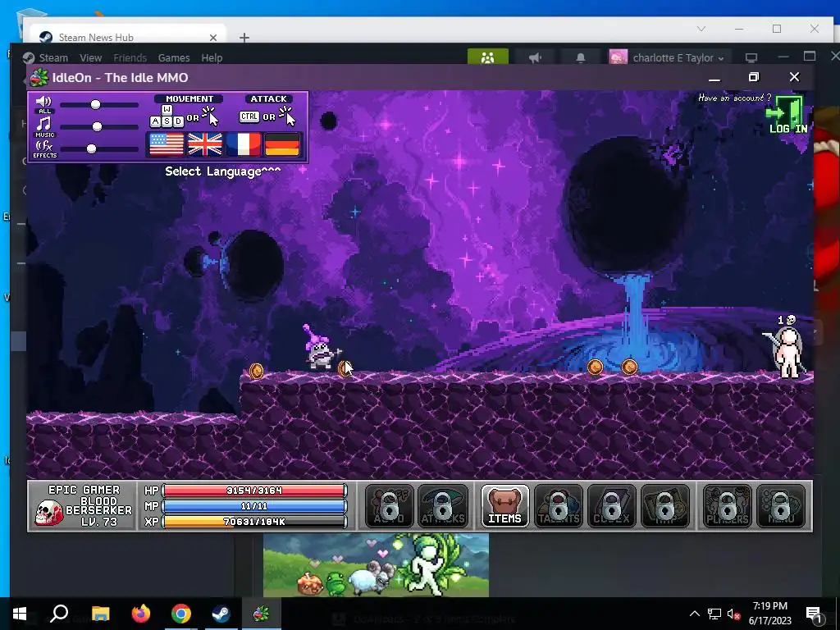Open the Windows Start menu
840x630 pixels.
pyautogui.click(x=20, y=614)
